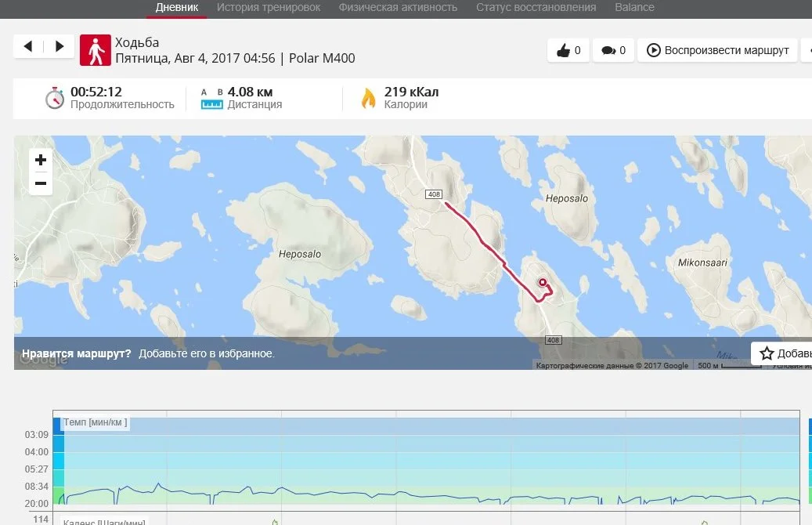Zoom out the map with minus
Image resolution: width=812 pixels, height=525 pixels.
tap(41, 183)
